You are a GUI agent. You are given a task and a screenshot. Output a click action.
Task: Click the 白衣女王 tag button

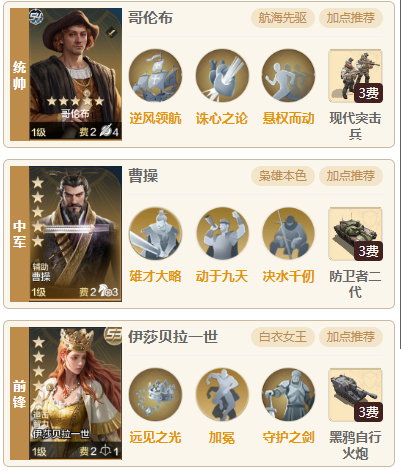[283, 337]
